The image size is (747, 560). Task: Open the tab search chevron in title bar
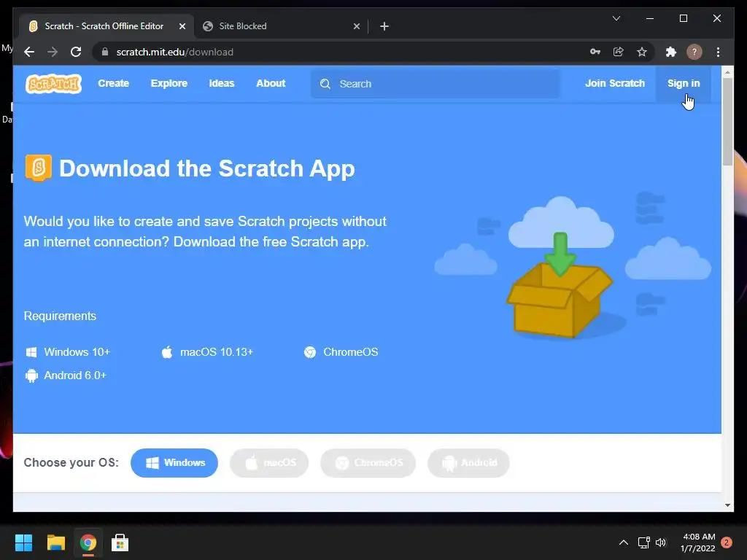coord(616,18)
